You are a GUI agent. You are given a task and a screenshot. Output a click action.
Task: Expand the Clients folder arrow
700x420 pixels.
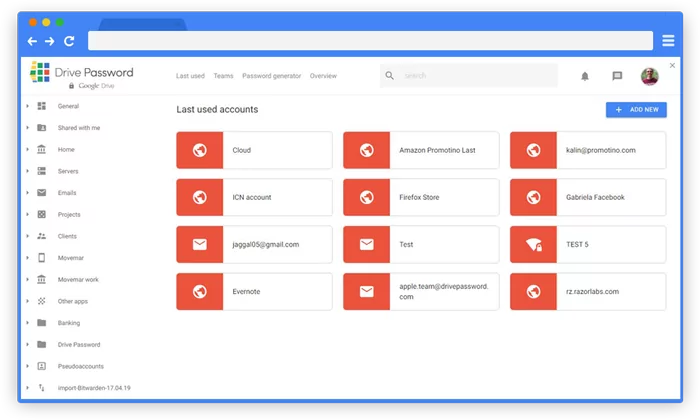(28, 236)
